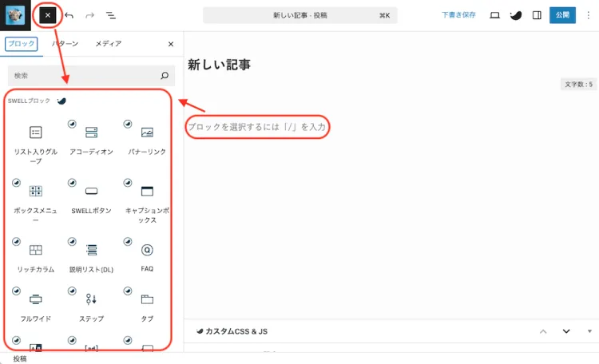The height and width of the screenshot is (364, 599).
Task: Publish the post with 公開 button
Action: pos(562,15)
